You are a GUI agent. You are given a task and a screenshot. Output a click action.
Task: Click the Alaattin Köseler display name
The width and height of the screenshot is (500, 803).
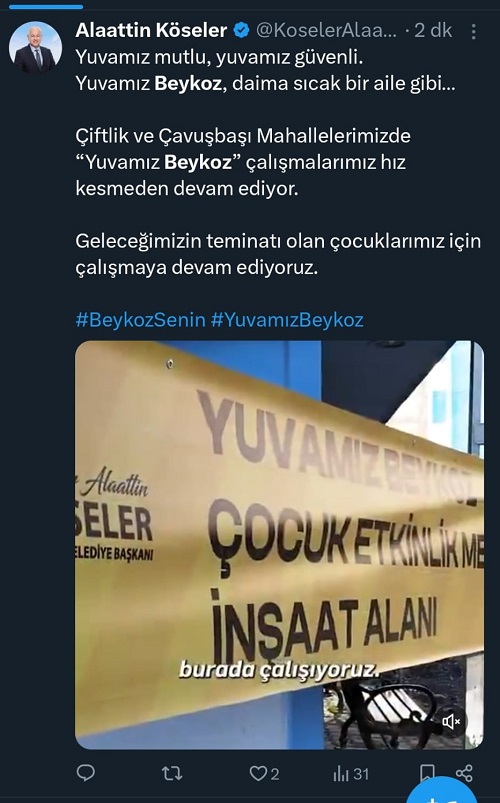click(x=151, y=30)
